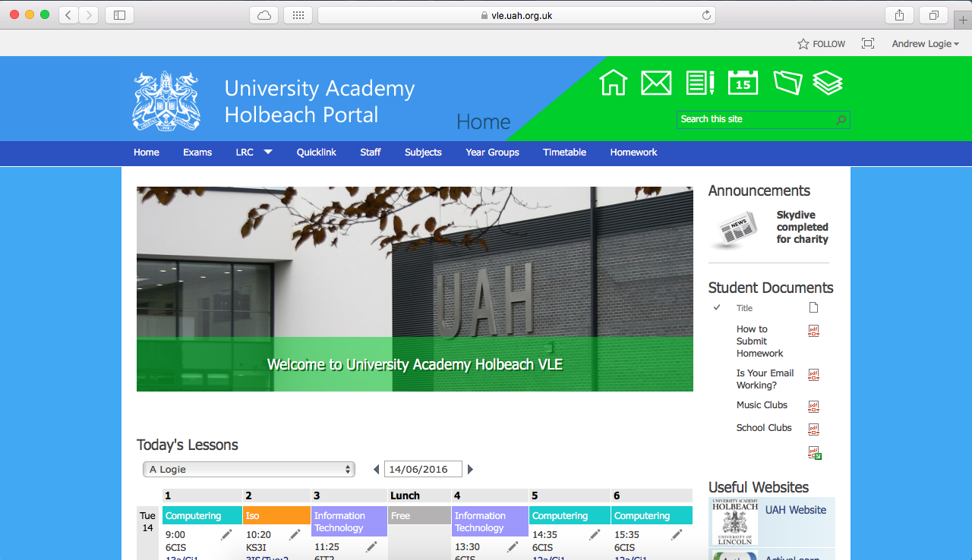
Task: Open the Andrew Logie account menu
Action: pos(925,44)
